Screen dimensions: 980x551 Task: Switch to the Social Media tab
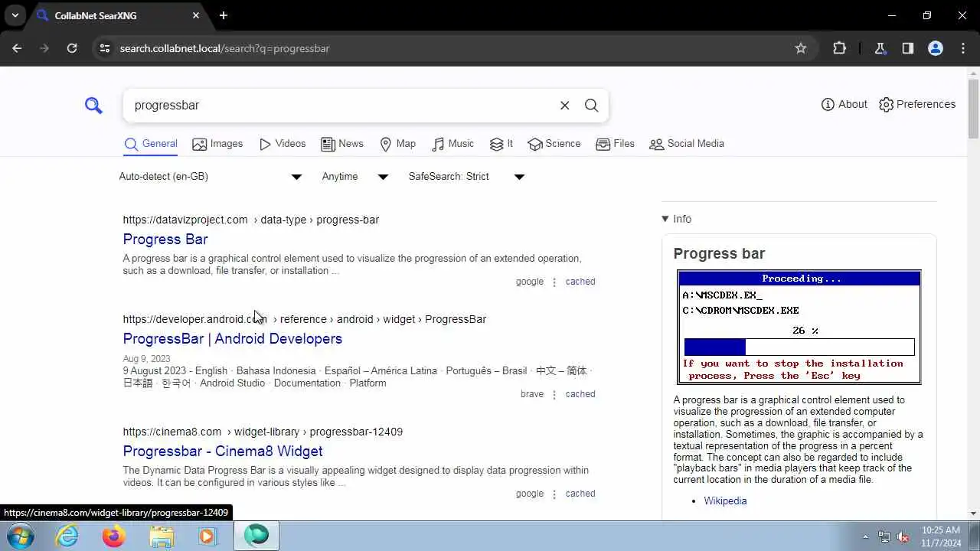pos(687,144)
